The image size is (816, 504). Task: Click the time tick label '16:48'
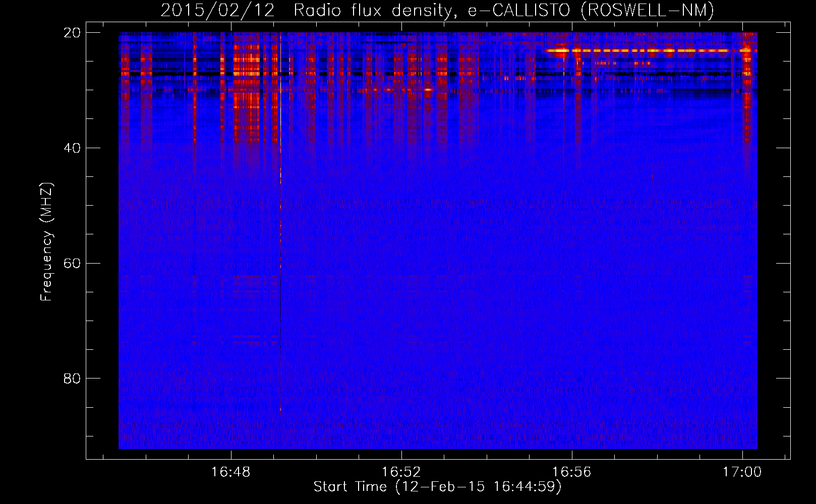tap(230, 472)
